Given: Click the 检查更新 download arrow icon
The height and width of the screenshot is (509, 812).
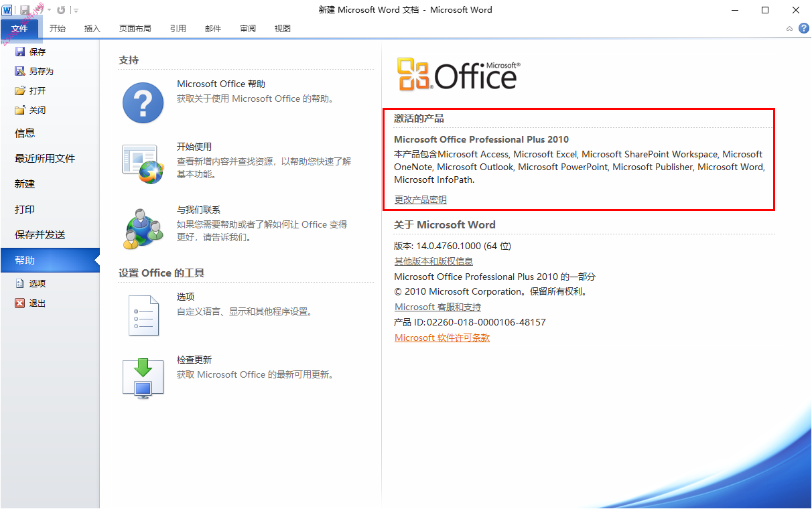Looking at the screenshot, I should click(143, 378).
